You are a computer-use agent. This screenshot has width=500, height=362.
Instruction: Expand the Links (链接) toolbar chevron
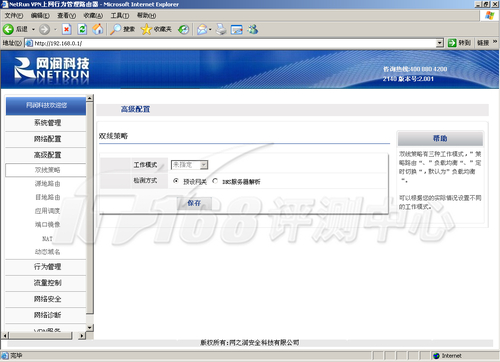(x=495, y=42)
